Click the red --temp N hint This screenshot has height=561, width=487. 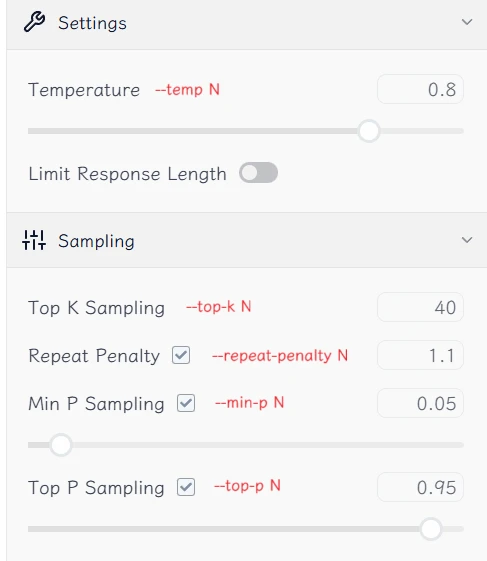[187, 89]
